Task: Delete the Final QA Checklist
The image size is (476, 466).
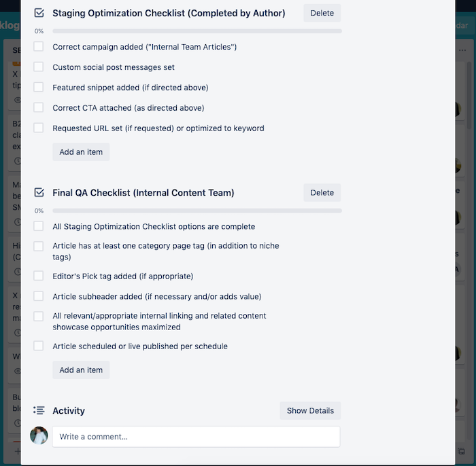Action: pyautogui.click(x=322, y=192)
